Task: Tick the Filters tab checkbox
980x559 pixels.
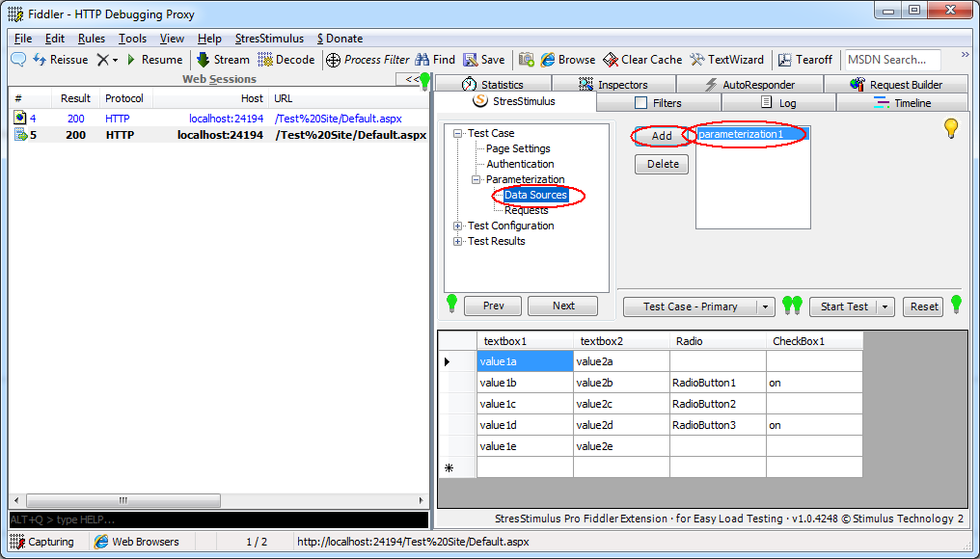Action: pyautogui.click(x=640, y=103)
